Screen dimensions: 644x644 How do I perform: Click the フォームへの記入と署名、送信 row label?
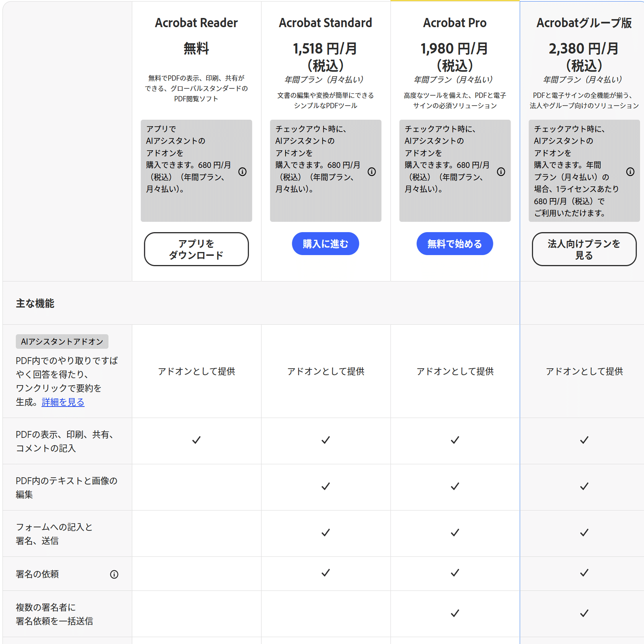click(x=54, y=533)
